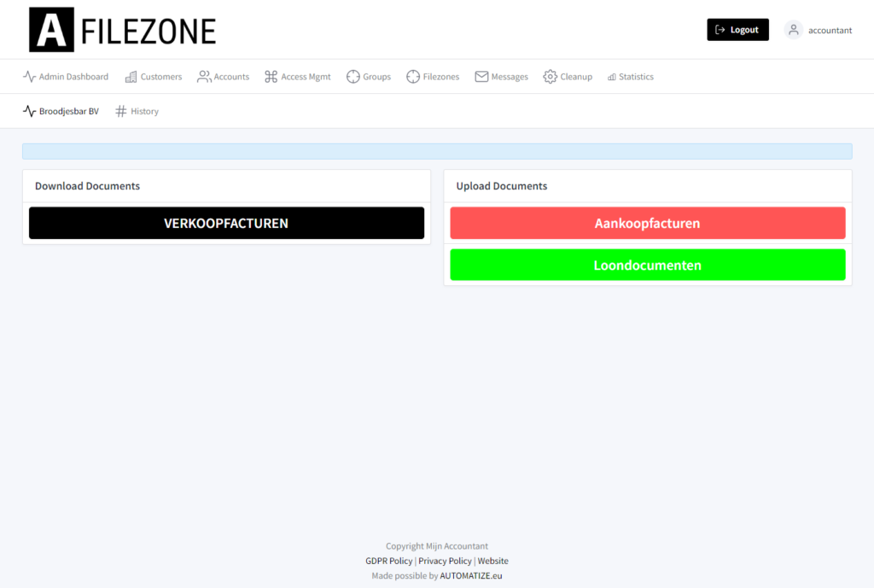Screen dimensions: 874x588
Task: Open the Privacy Policy link
Action: [445, 561]
